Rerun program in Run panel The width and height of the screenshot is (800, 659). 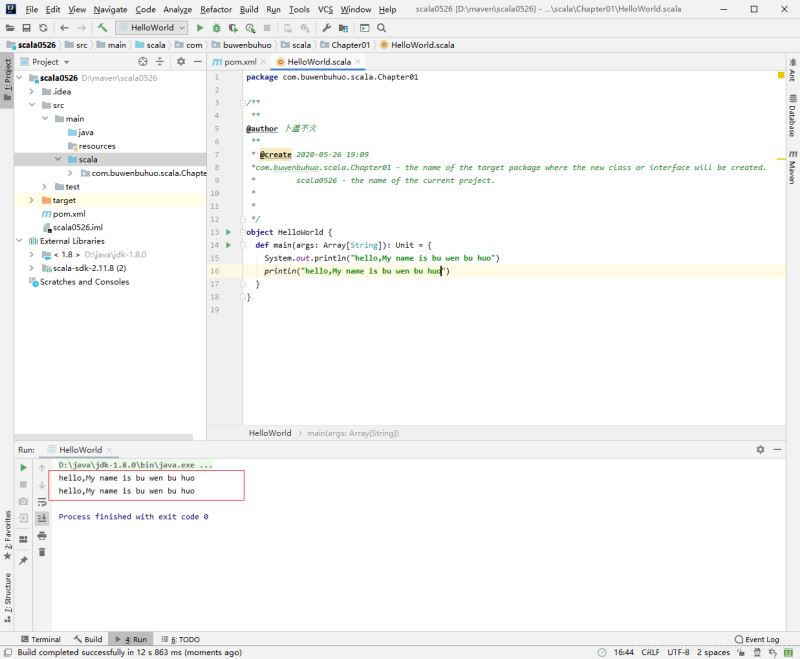click(x=23, y=467)
